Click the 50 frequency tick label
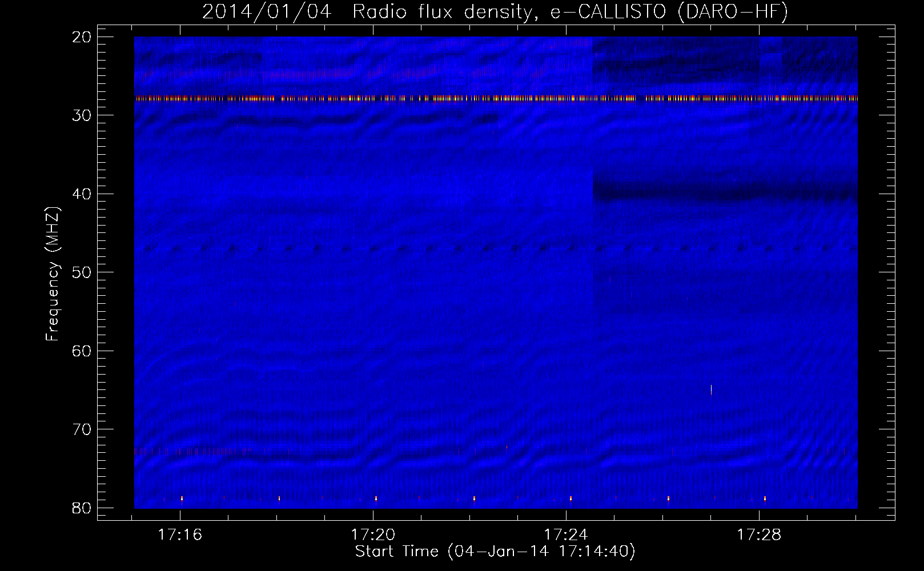 tap(82, 272)
